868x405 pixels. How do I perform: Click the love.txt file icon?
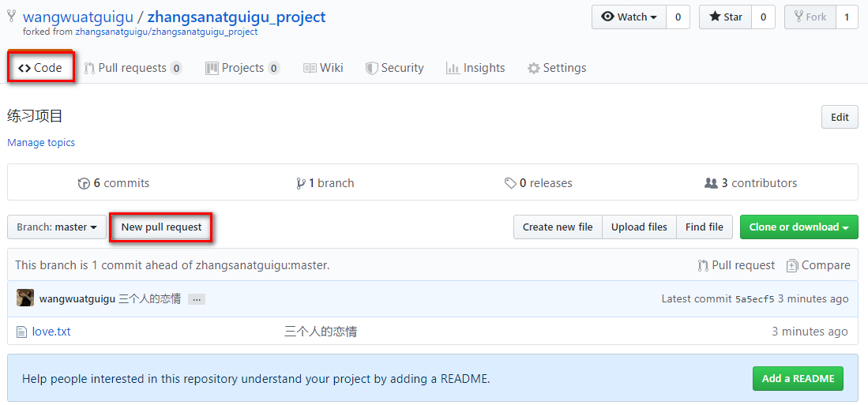tap(21, 332)
